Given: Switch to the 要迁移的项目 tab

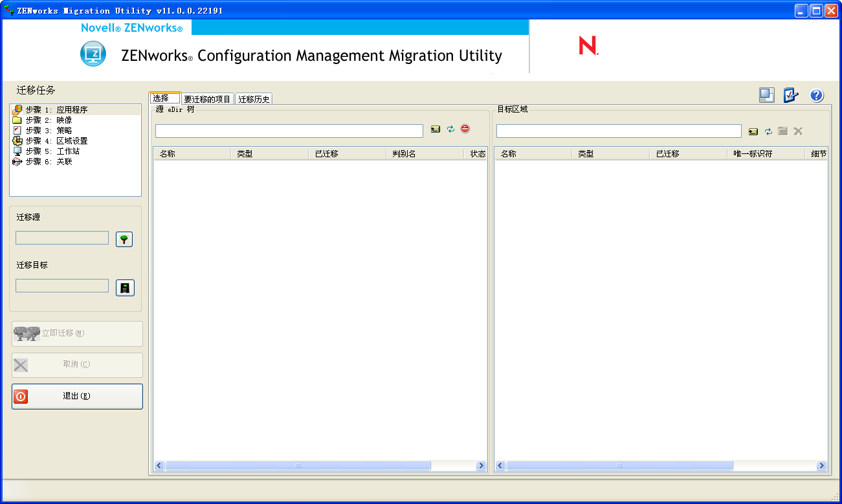Looking at the screenshot, I should point(207,99).
